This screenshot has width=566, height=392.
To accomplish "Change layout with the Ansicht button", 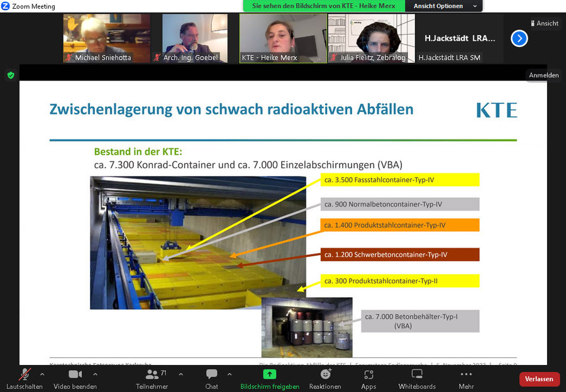I will pos(544,23).
